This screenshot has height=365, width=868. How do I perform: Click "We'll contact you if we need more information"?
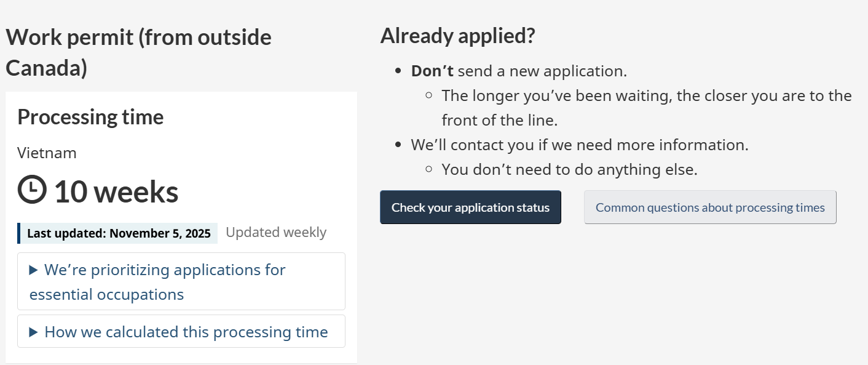point(580,145)
